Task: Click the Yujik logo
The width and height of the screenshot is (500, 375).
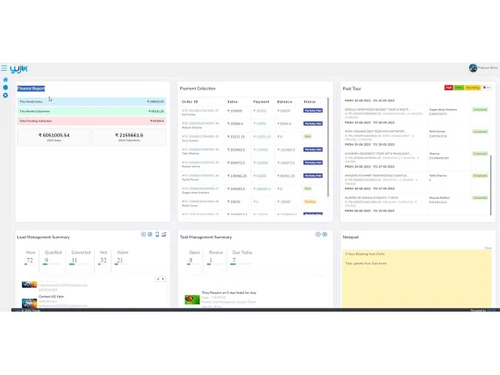Action: [x=19, y=69]
